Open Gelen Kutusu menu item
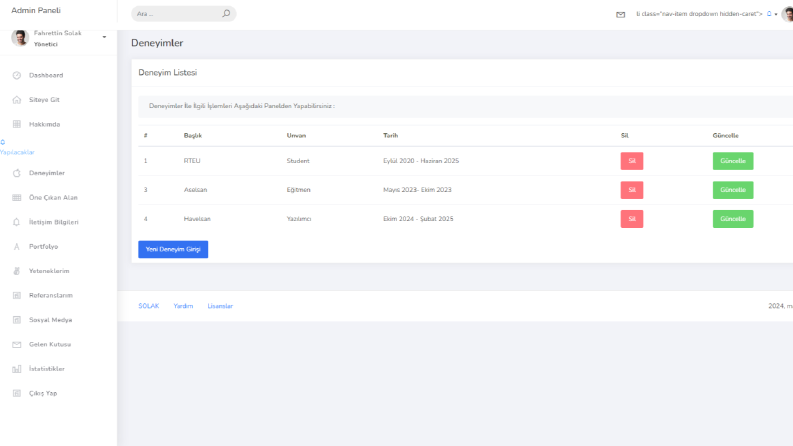This screenshot has height=446, width=793. [50, 344]
